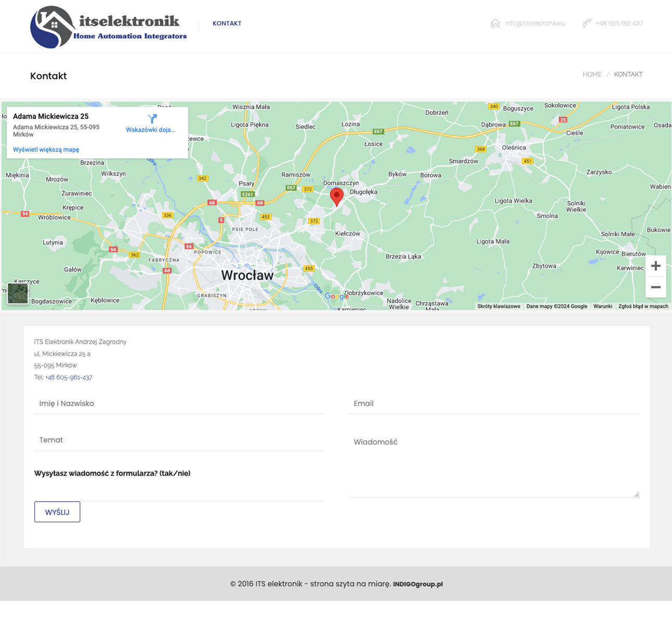Click the 342 road shield on map
The height and width of the screenshot is (627, 672).
pos(203,178)
